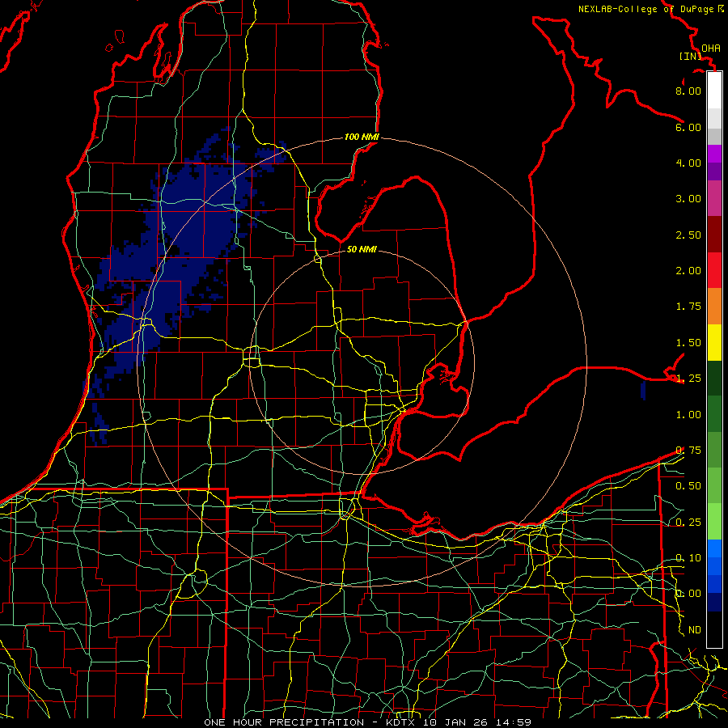Viewport: 728px width, 728px height.
Task: Pick the pink 3.00 legend swatch
Action: coord(714,198)
